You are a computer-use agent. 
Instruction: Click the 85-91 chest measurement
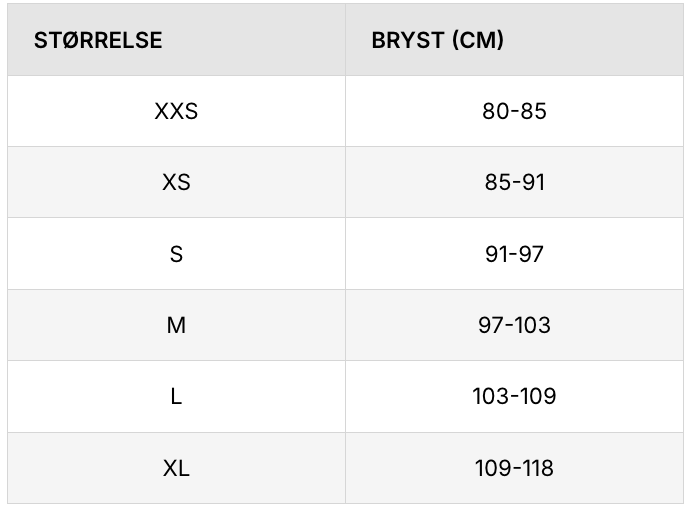coord(514,183)
